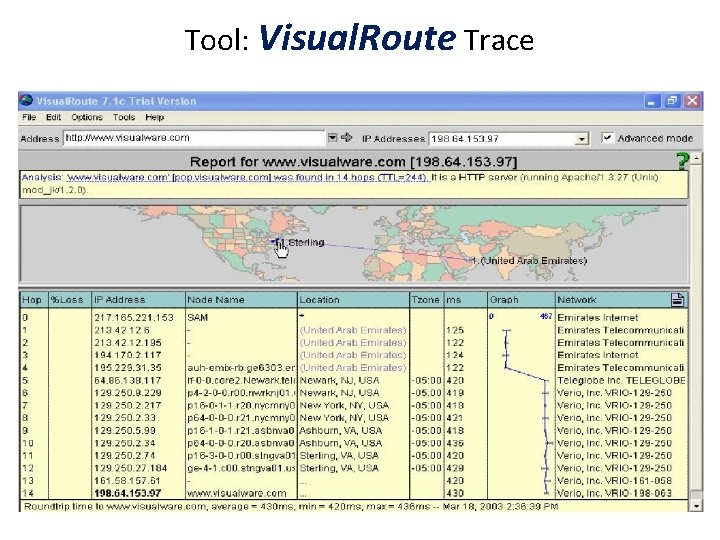Click the Hop column header
The height and width of the screenshot is (540, 720).
point(34,300)
